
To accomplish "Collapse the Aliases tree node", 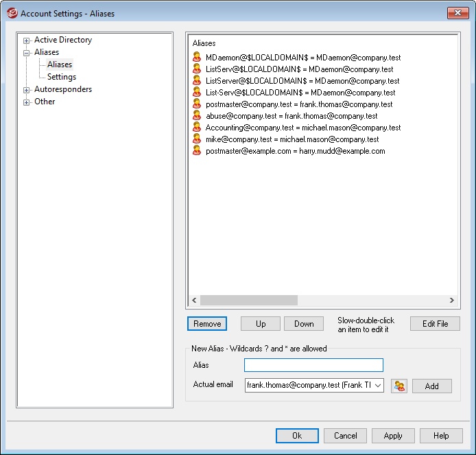I will [27, 53].
